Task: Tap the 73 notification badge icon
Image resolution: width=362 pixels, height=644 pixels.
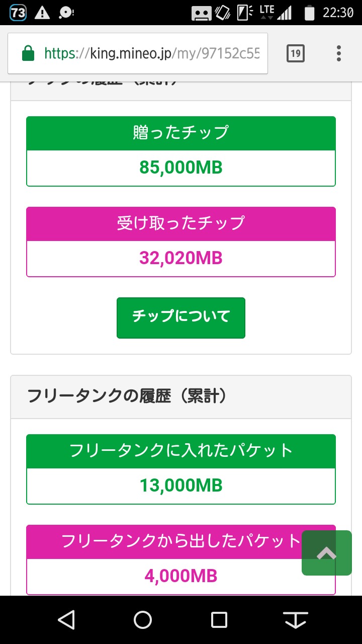Action: 18,13
